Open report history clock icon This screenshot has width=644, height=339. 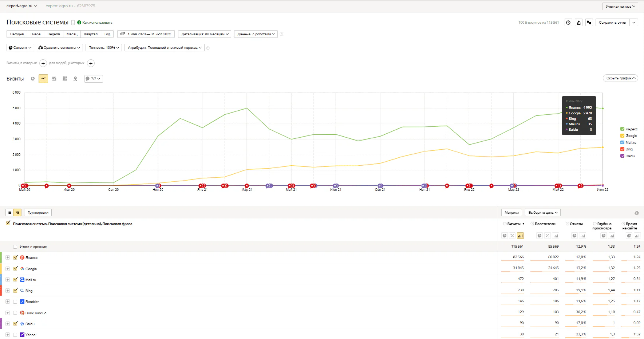[568, 23]
